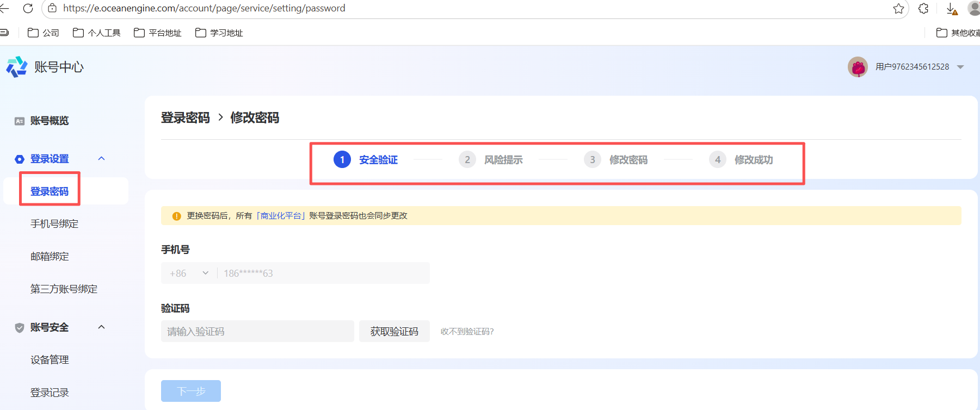The width and height of the screenshot is (980, 410).
Task: Open the 公司 bookmark folder
Action: pos(43,33)
